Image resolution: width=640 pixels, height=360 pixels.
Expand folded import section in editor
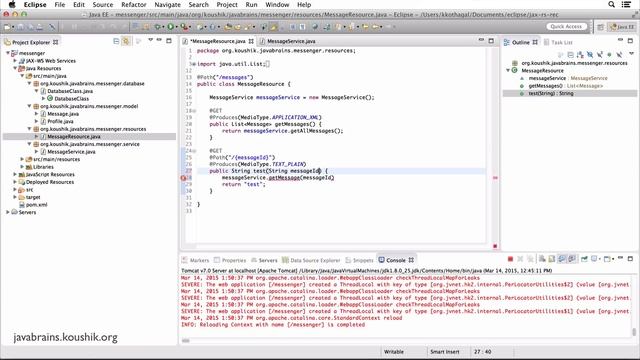point(193,64)
